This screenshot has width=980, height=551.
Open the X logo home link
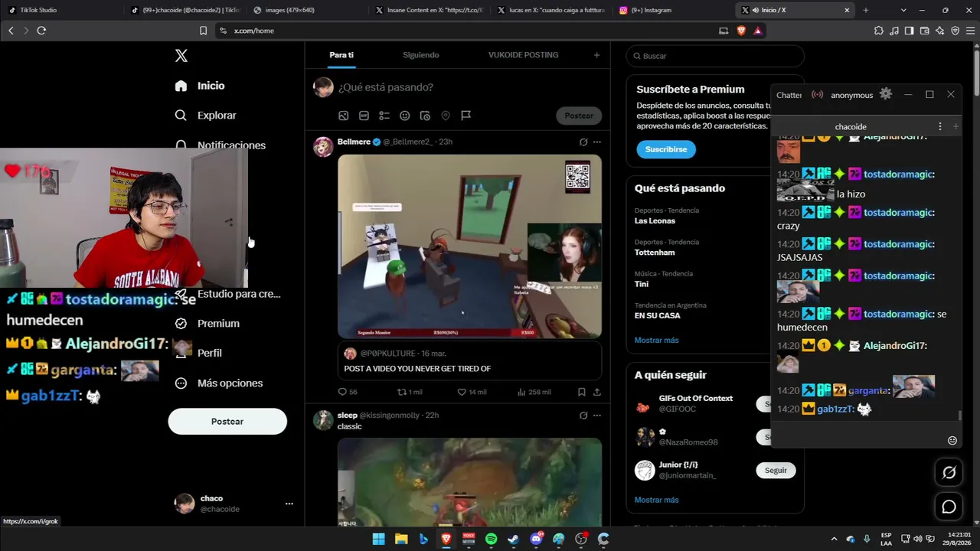click(x=181, y=56)
